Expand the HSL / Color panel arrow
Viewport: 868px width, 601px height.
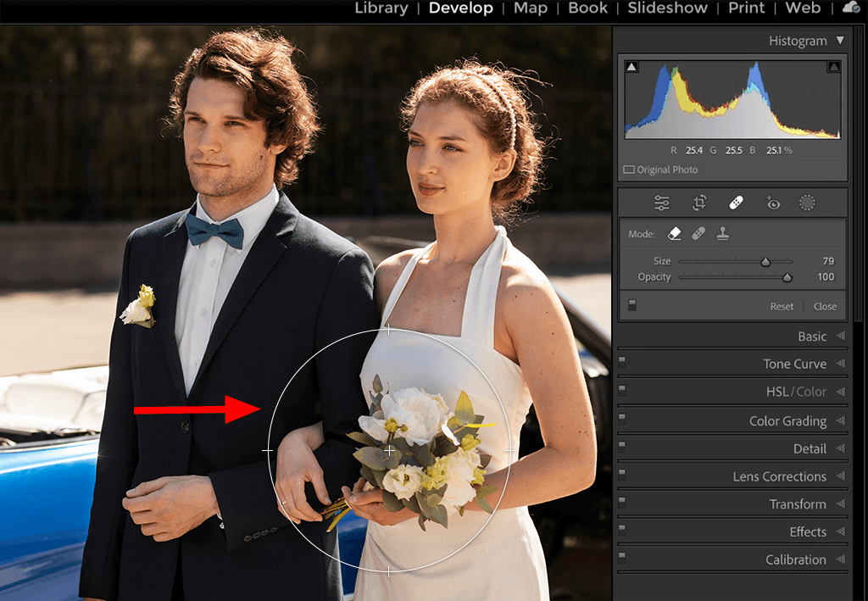coord(841,392)
